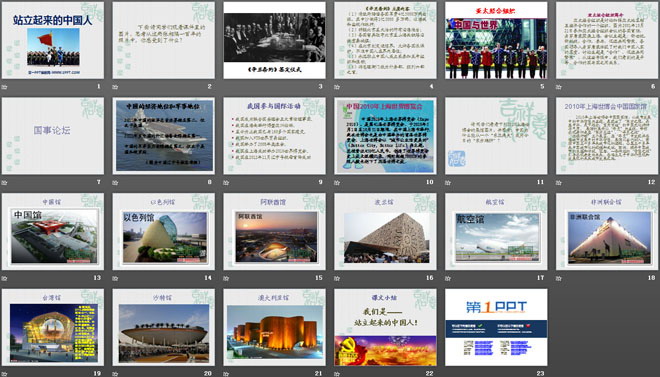660x377 pixels.
Task: Select slide 7 国事论坛
Action: point(53,136)
